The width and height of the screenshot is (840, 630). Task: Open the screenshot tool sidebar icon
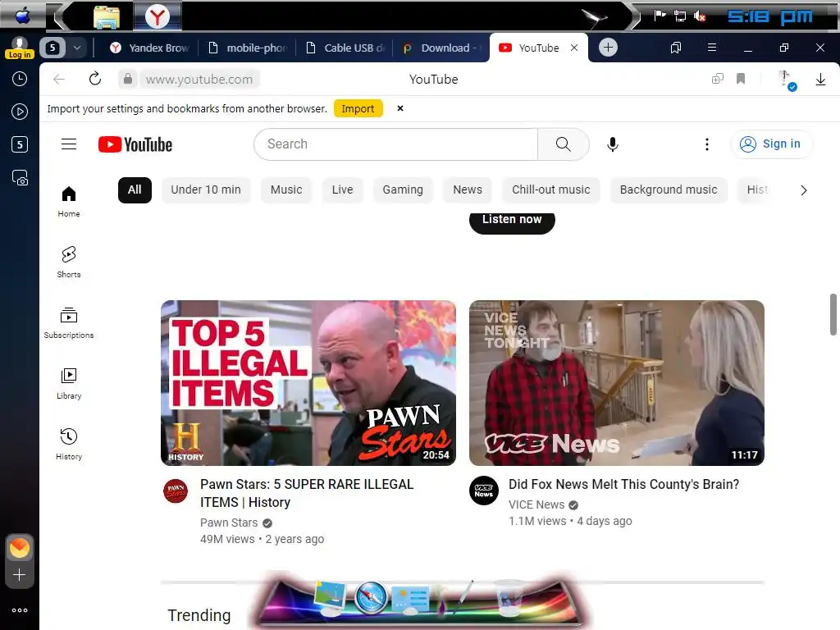point(20,177)
